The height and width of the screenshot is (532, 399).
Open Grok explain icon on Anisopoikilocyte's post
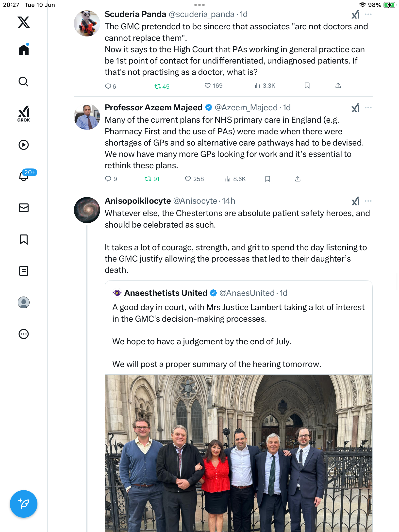click(x=356, y=201)
